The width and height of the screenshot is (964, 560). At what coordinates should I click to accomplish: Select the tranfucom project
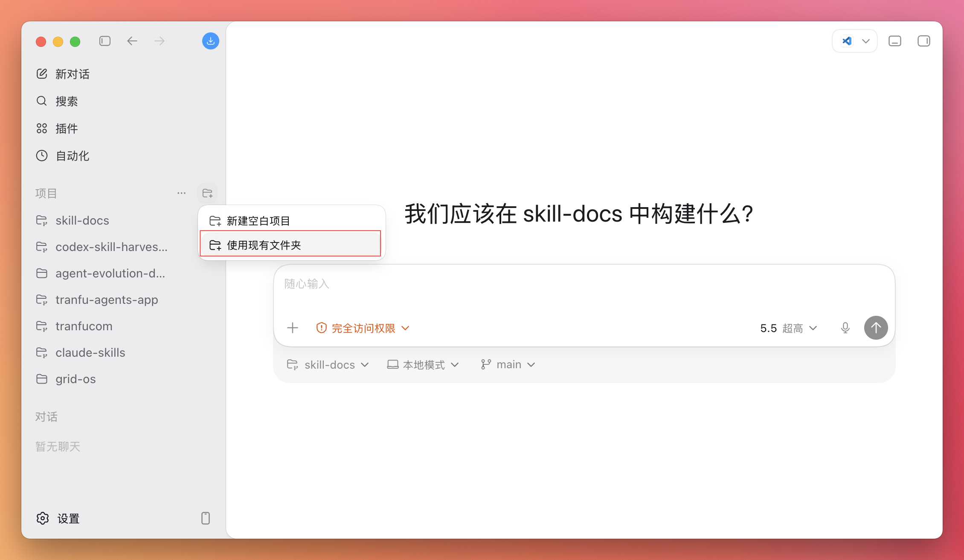tap(74, 326)
